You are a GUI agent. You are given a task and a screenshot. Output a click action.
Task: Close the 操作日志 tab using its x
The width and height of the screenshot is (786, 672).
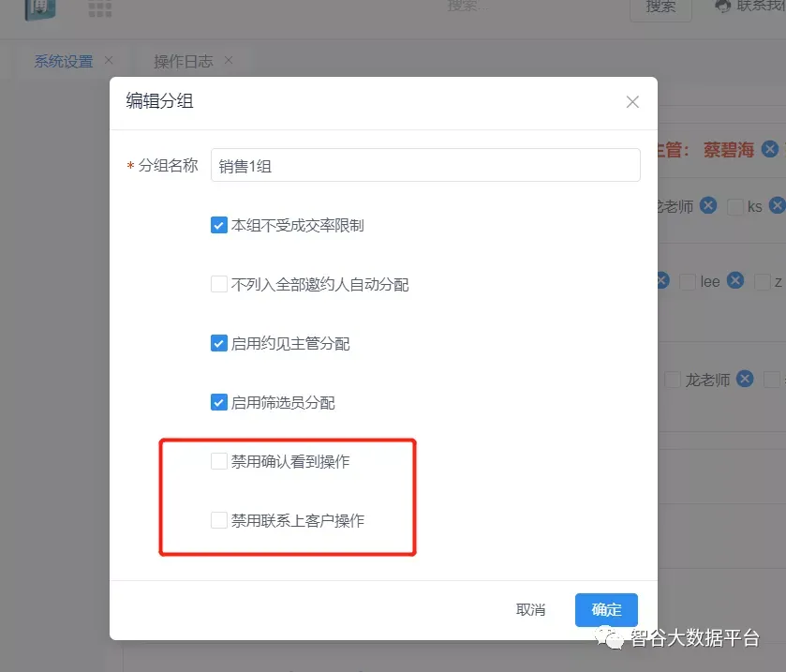[x=229, y=61]
